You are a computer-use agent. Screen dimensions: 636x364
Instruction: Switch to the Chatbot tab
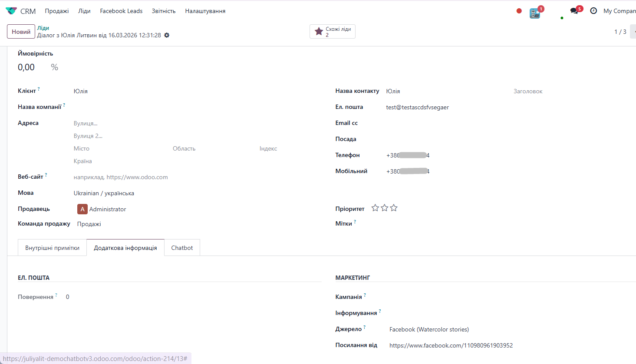pos(182,248)
